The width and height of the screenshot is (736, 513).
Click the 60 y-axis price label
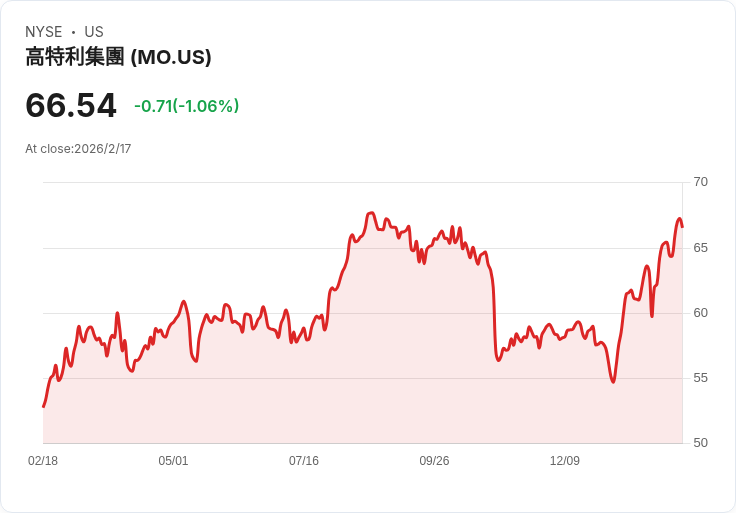click(x=701, y=313)
